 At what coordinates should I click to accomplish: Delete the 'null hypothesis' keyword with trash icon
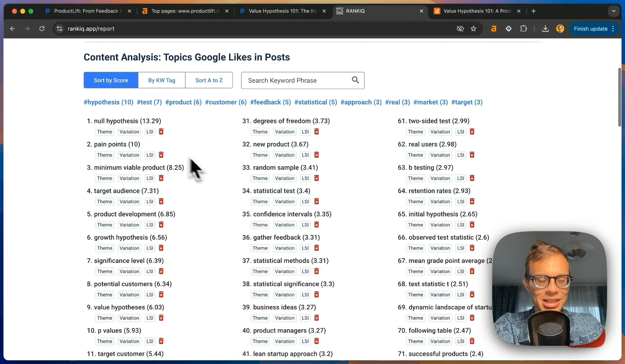point(161,131)
